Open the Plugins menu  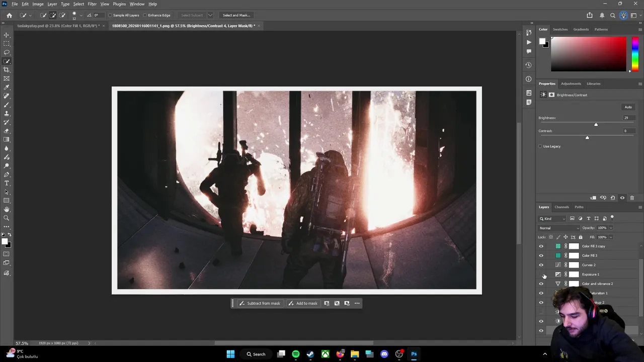pos(119,4)
